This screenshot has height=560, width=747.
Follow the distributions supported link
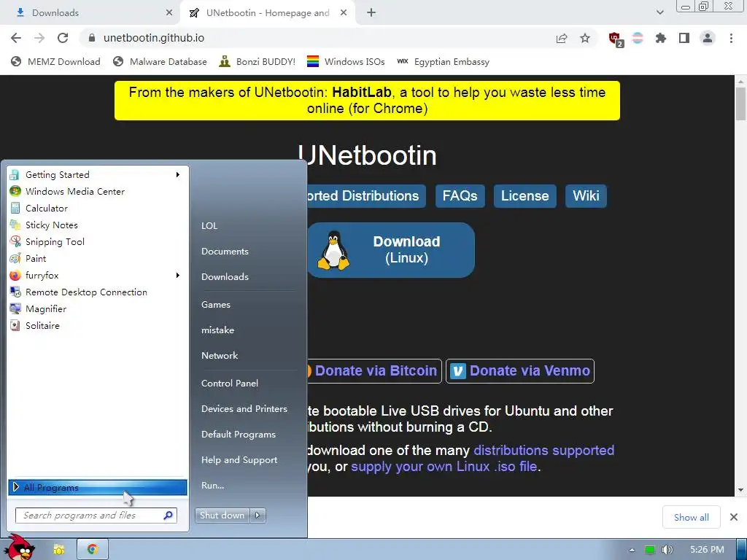(x=543, y=451)
